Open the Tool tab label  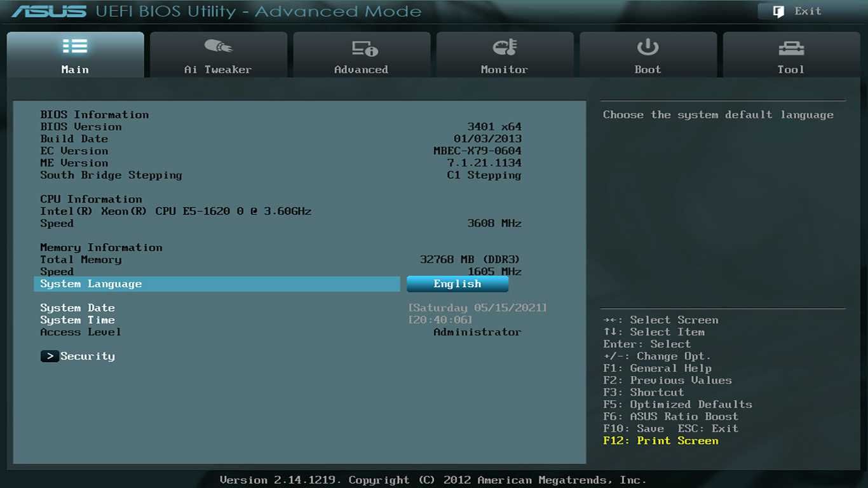[791, 70]
